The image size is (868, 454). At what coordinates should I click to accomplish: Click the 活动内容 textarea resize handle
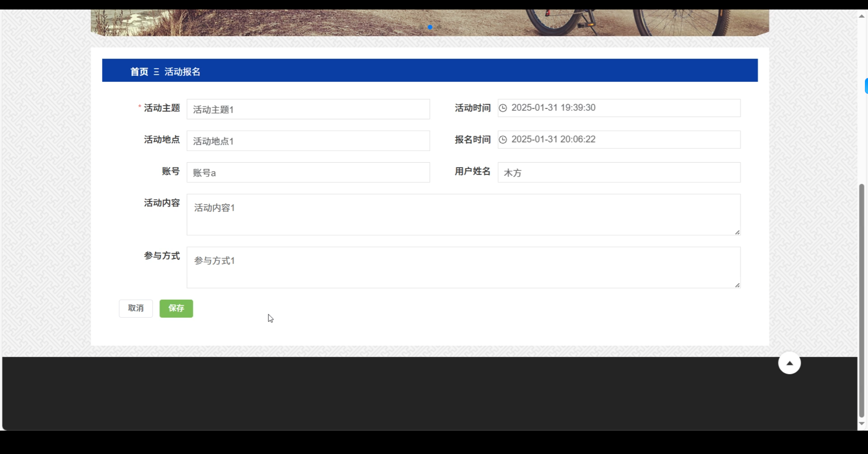(737, 232)
